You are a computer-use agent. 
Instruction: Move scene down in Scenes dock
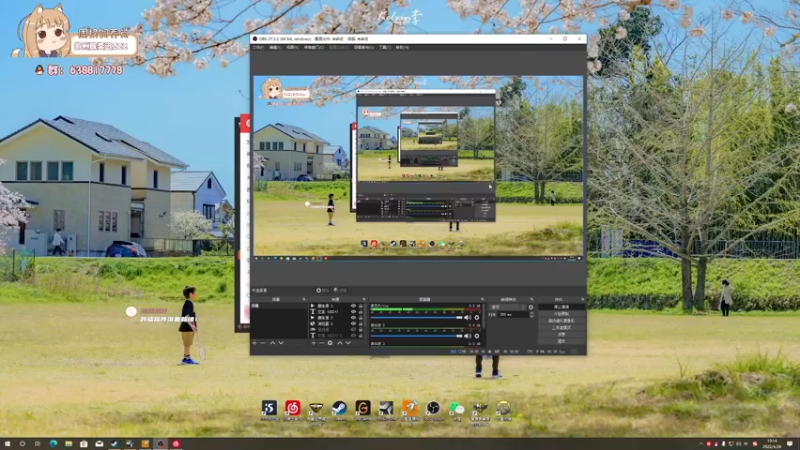(281, 343)
